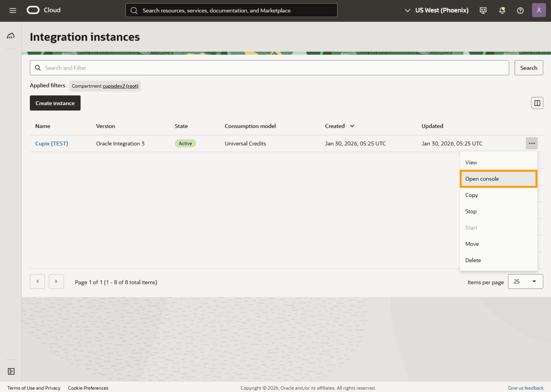
Task: Go to the next page arrow
Action: (56, 281)
